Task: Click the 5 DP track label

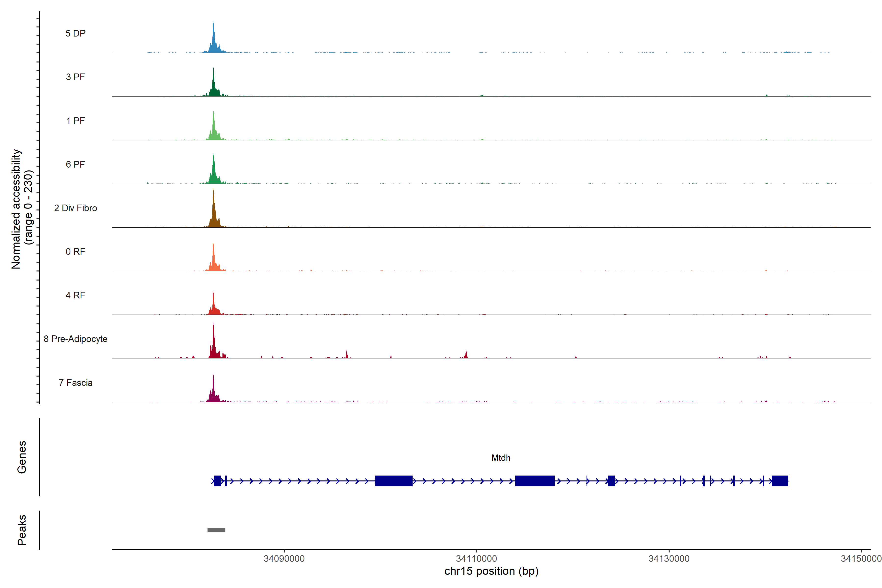Action: click(x=75, y=33)
